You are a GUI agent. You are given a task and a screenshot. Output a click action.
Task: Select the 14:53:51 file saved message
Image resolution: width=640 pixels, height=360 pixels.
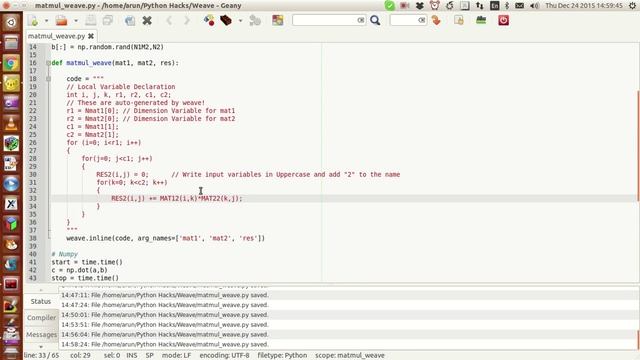(165, 324)
